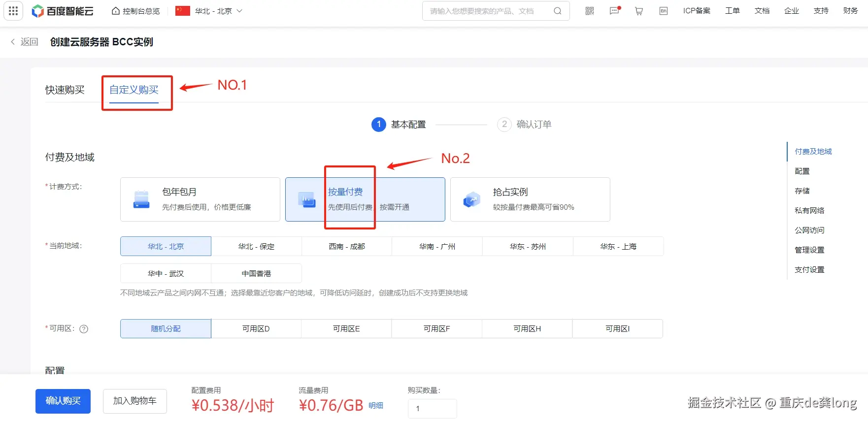Select availability zone 可用区E
The image size is (868, 422).
(346, 328)
